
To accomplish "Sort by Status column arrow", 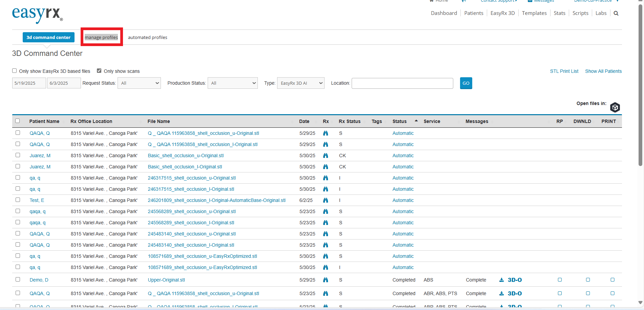I will pyautogui.click(x=416, y=121).
